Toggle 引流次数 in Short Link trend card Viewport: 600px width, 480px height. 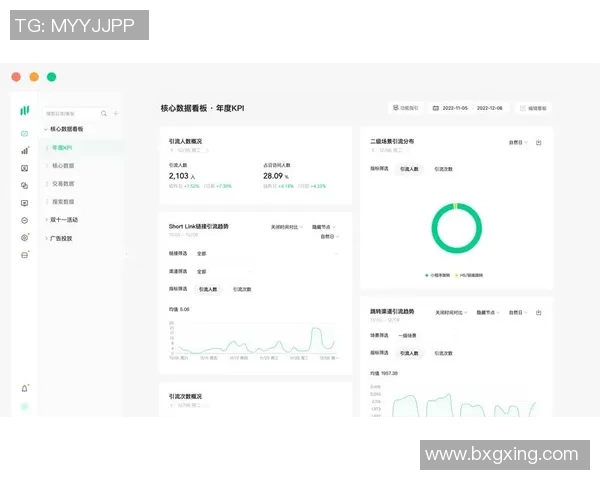click(242, 289)
